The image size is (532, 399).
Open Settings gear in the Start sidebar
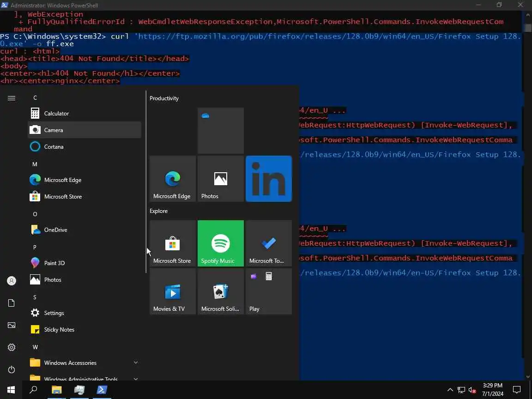[12, 347]
